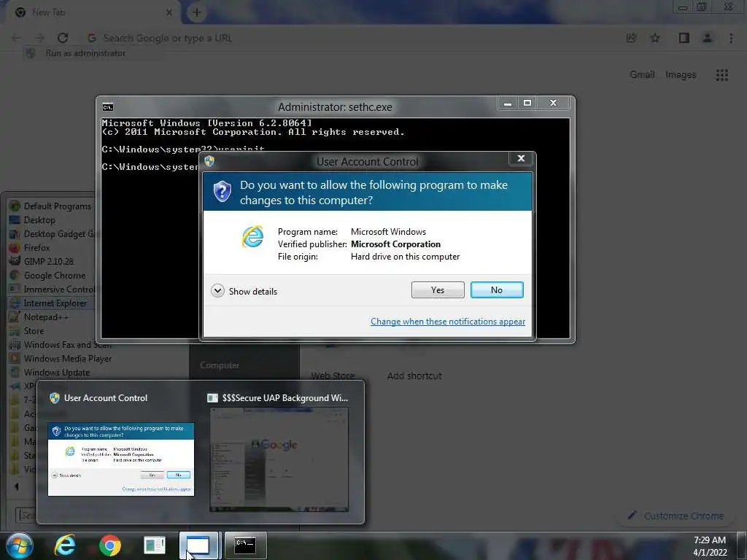This screenshot has height=560, width=747.
Task: Open Windows Fax and Scan from Start menu
Action: pyautogui.click(x=60, y=345)
